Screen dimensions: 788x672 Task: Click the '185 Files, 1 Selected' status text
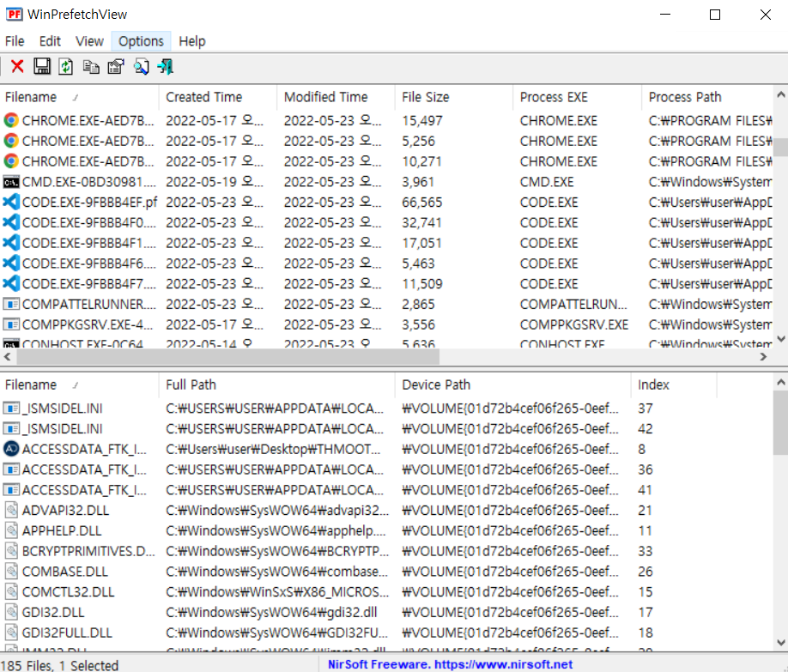coord(60,665)
